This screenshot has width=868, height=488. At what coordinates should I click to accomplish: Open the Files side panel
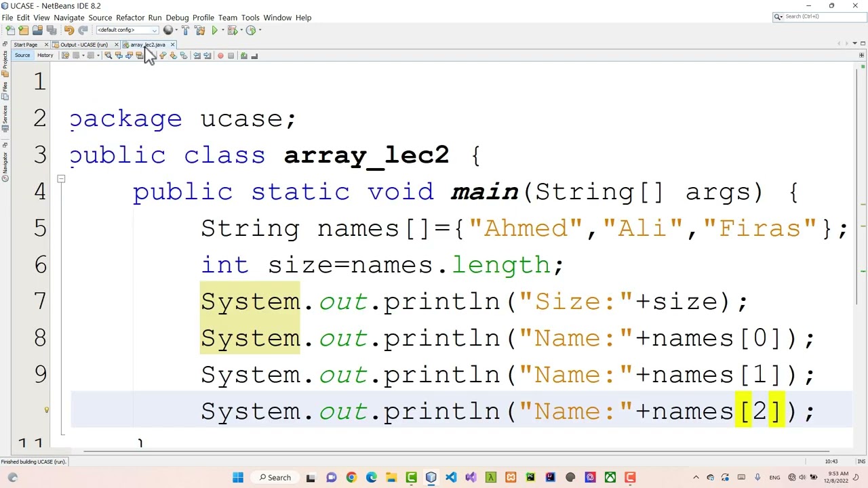pos(5,91)
